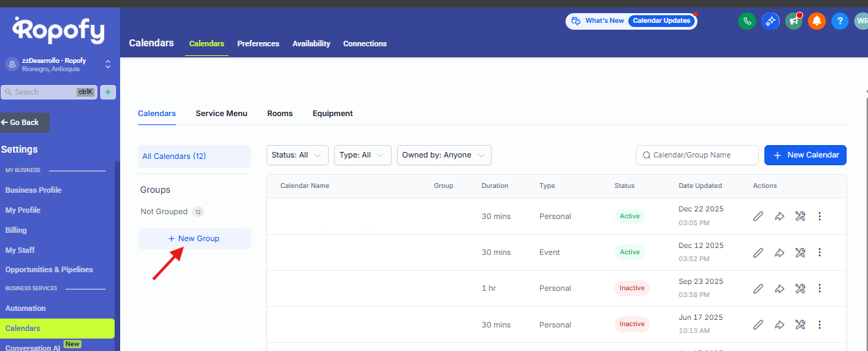Expand the Status: All filter dropdown
This screenshot has width=868, height=351.
click(297, 155)
